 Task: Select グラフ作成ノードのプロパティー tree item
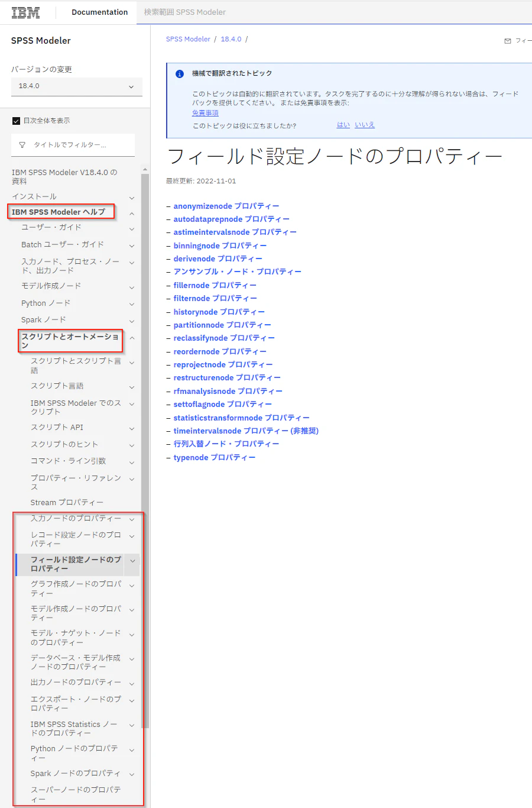(76, 589)
